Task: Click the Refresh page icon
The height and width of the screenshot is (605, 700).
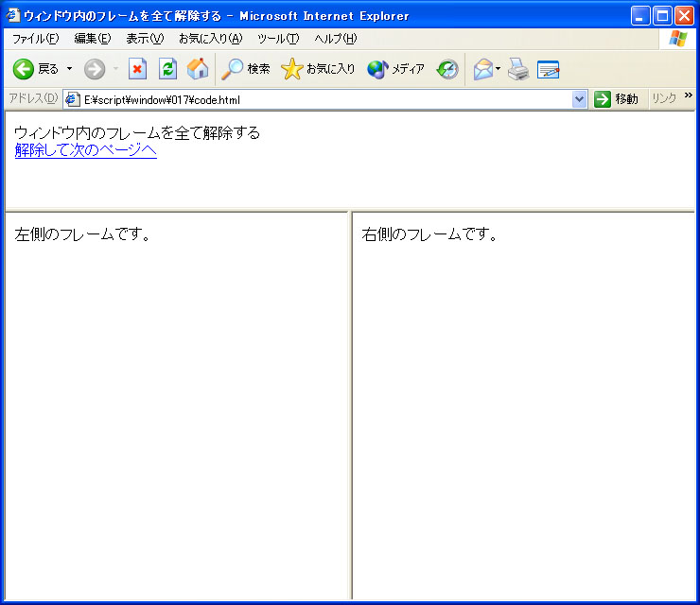Action: (167, 69)
